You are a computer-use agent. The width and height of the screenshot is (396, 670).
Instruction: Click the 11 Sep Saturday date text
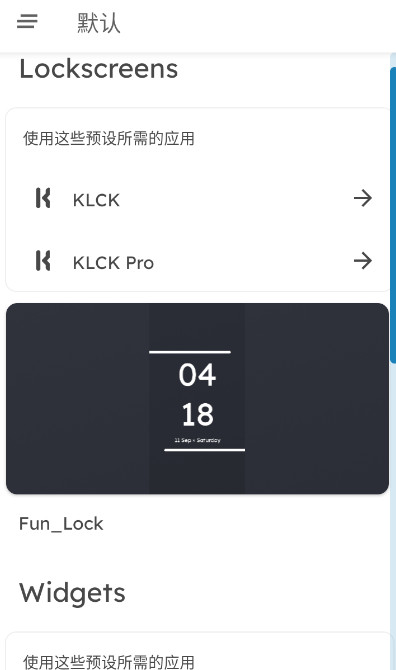click(x=197, y=440)
